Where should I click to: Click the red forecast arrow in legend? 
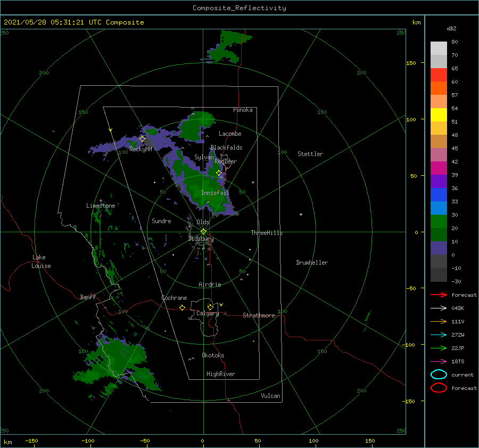(x=439, y=295)
